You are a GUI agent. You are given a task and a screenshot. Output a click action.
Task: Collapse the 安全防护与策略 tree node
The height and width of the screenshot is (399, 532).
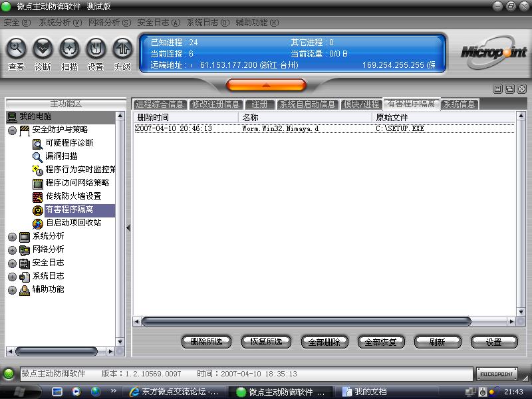click(x=12, y=130)
